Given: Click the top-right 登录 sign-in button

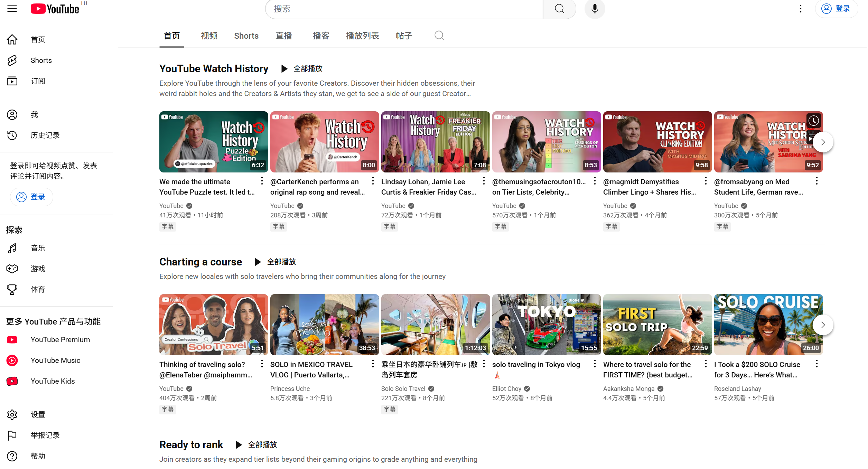Looking at the screenshot, I should coord(836,9).
